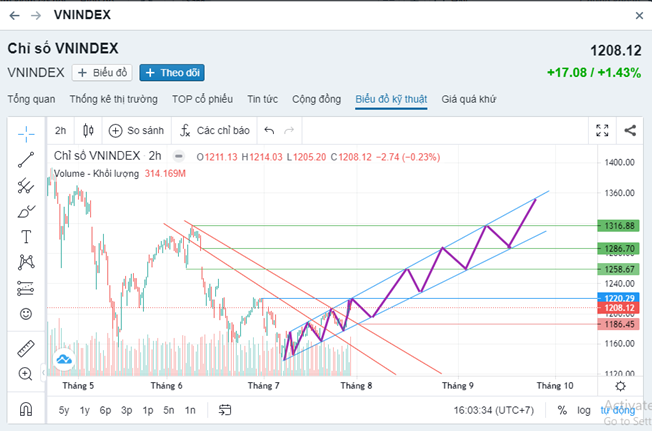Select the brush drawing tool
This screenshot has height=431, width=652.
pos(26,211)
